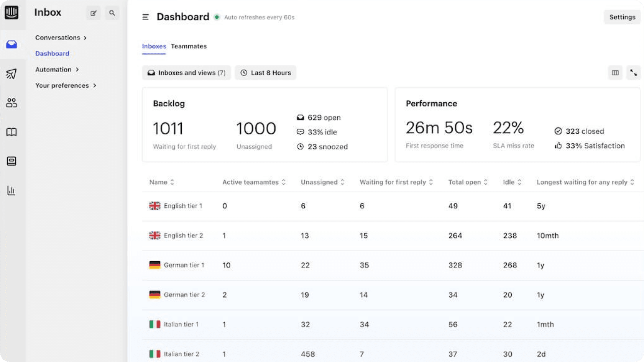
Task: Click the search icon beside Inbox
Action: [112, 13]
